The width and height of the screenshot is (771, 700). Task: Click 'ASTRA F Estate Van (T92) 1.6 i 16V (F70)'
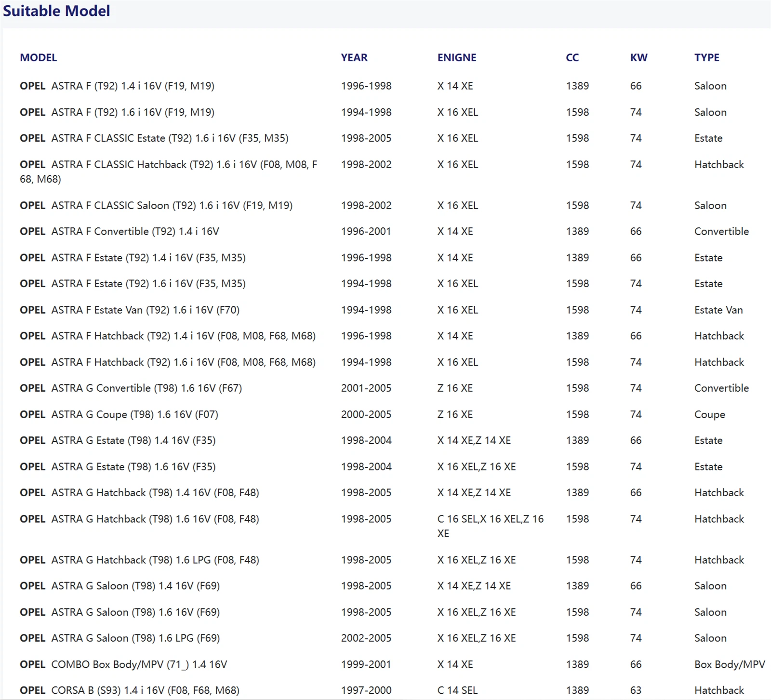(x=130, y=310)
